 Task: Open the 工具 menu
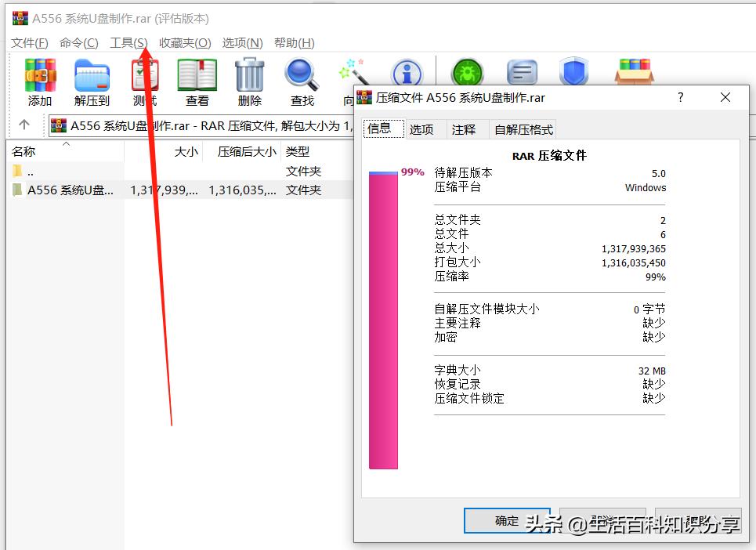[x=128, y=43]
